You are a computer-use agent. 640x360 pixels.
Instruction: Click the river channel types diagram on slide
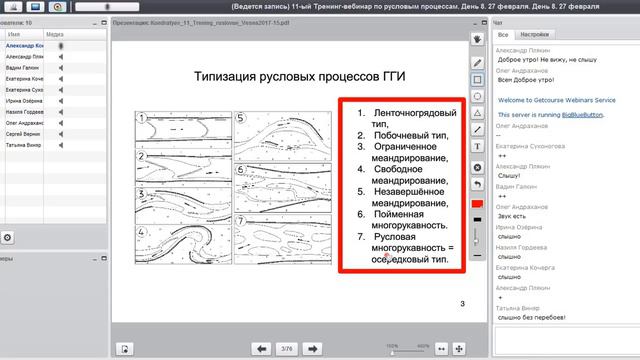[233, 188]
